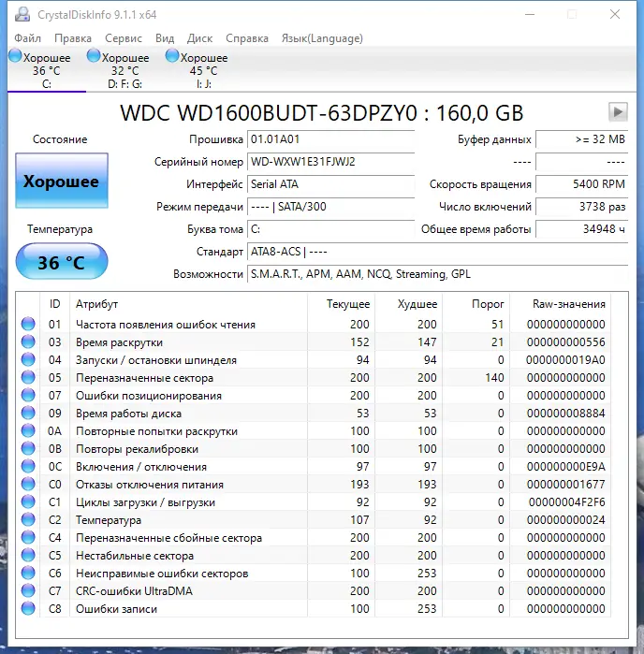Click status dot for Нестабильные сектора
This screenshot has height=654, width=644.
click(x=28, y=555)
